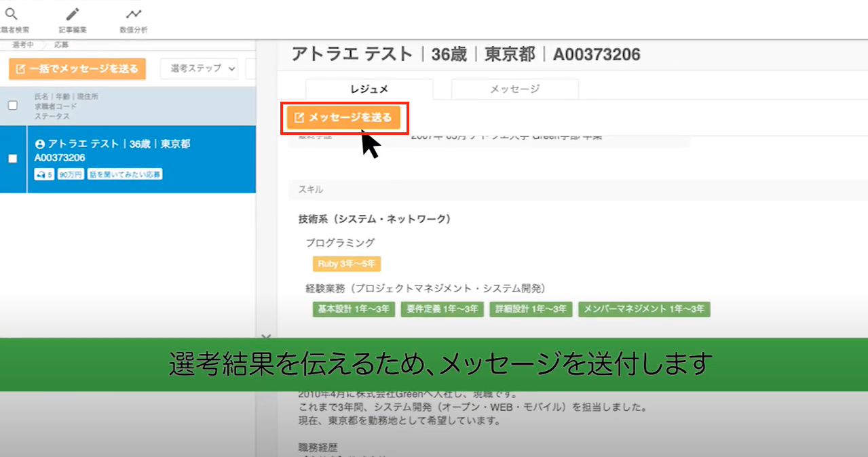Open the article edit pencil icon

(x=73, y=14)
